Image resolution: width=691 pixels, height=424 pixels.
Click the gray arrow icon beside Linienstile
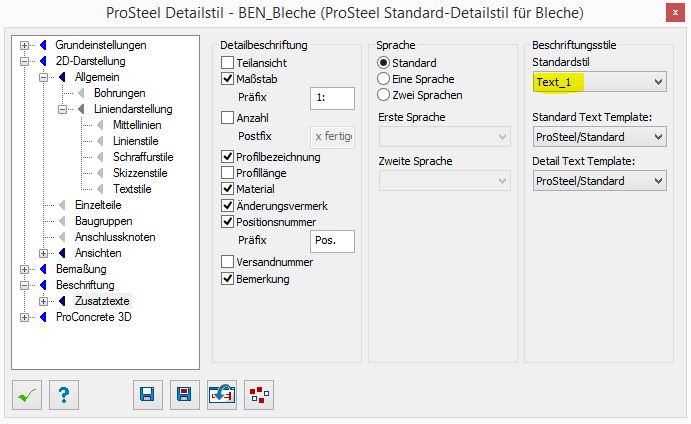pos(100,141)
